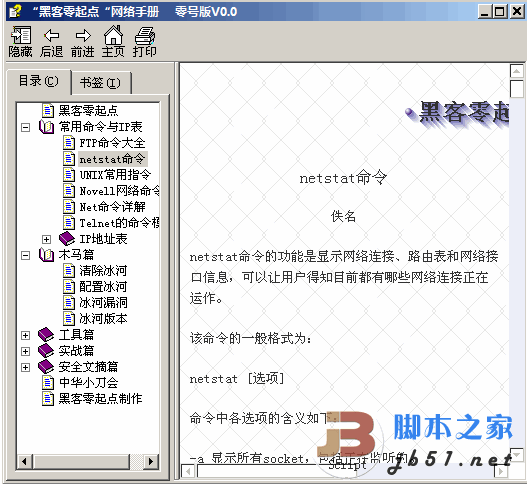
Task: Expand the 实战篇 tree node
Action: (26, 352)
